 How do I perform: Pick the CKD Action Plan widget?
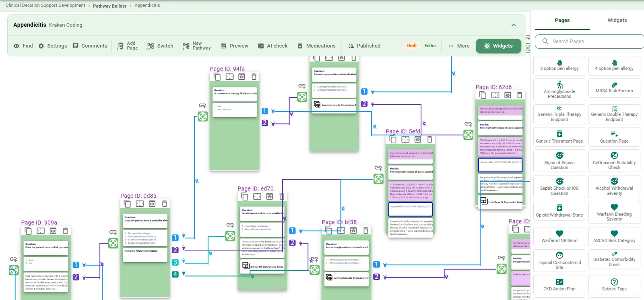(559, 285)
